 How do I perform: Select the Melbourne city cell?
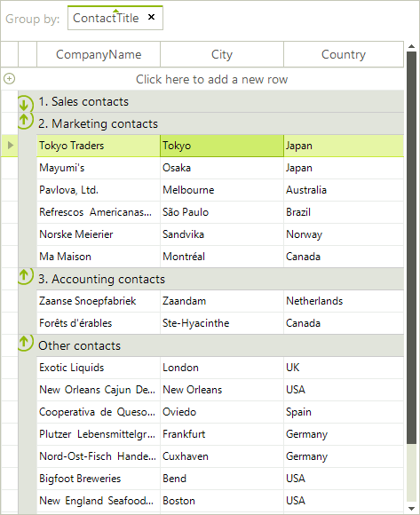click(222, 190)
